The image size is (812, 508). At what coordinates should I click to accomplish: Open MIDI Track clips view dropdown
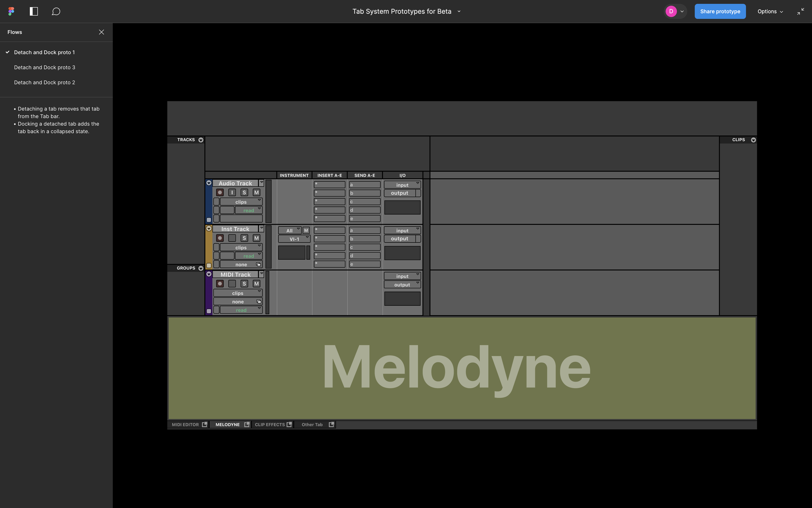tap(238, 293)
